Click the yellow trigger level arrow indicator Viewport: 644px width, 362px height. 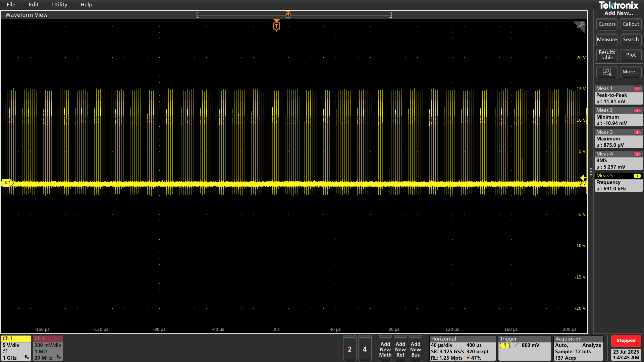click(x=583, y=178)
